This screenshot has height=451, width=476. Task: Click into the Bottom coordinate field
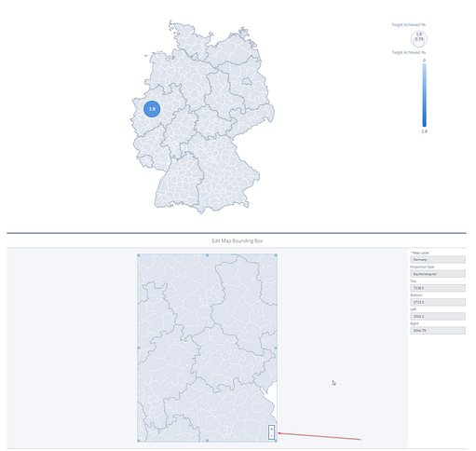(438, 302)
